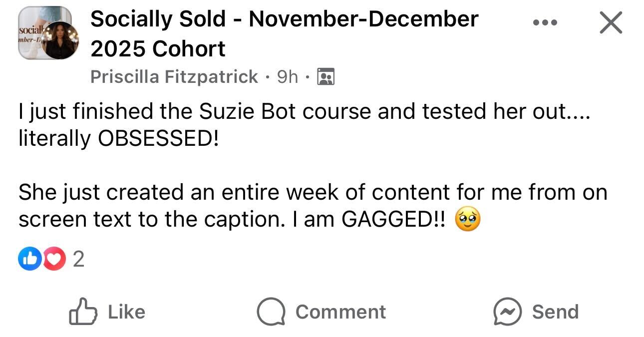The width and height of the screenshot is (644, 337).
Task: View who reacted via the count 2
Action: pos(78,260)
